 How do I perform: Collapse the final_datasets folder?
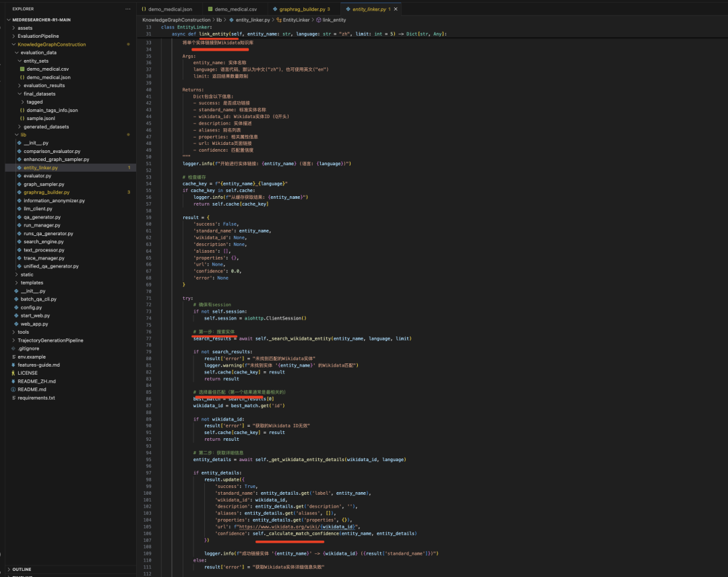[x=40, y=94]
